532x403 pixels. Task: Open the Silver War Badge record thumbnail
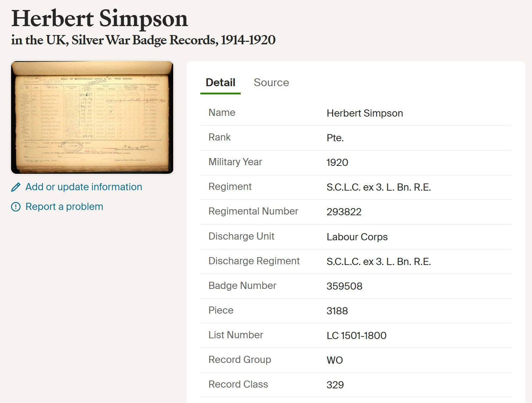click(92, 117)
